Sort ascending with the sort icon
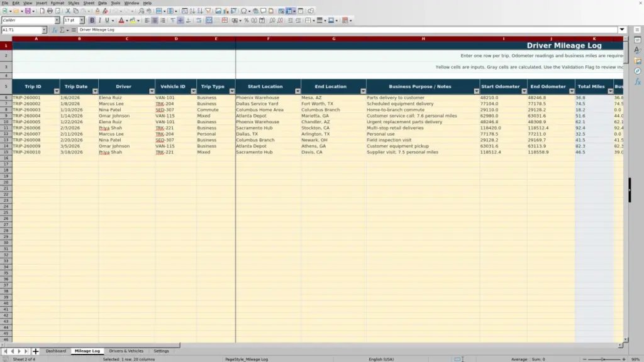This screenshot has height=362, width=644. coord(192,11)
